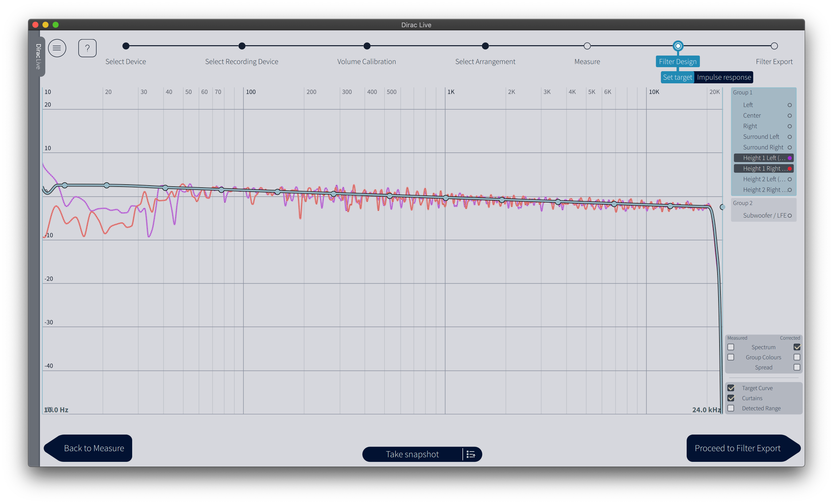This screenshot has height=504, width=833.
Task: Toggle Height 1 Left purple indicator
Action: (790, 158)
